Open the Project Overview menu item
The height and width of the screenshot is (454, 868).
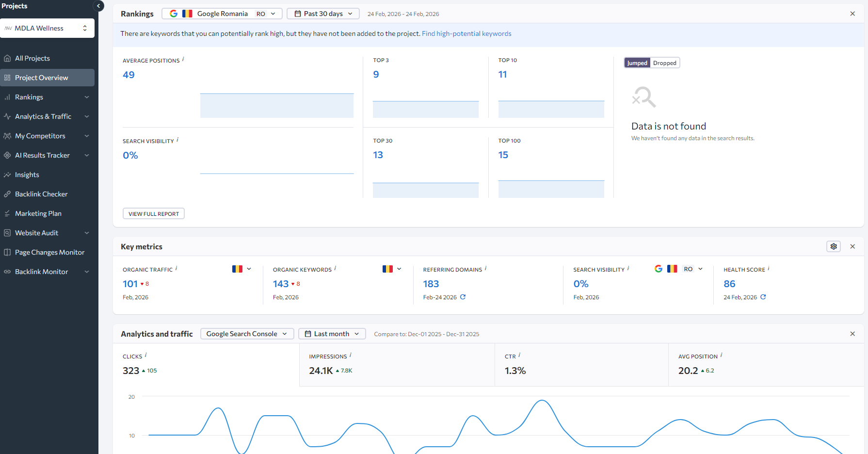48,78
